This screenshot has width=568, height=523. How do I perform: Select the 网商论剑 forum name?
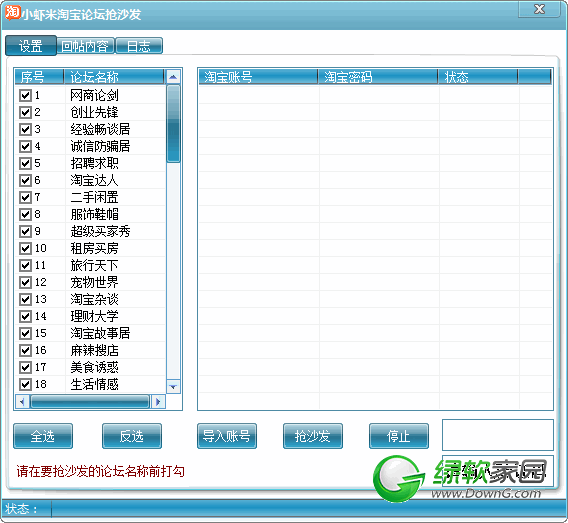[94, 96]
